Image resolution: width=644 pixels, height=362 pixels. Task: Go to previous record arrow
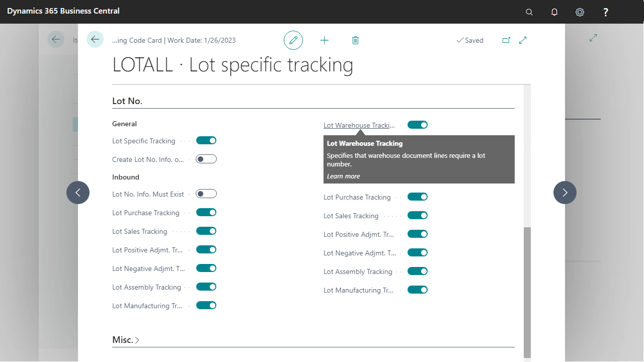(78, 193)
